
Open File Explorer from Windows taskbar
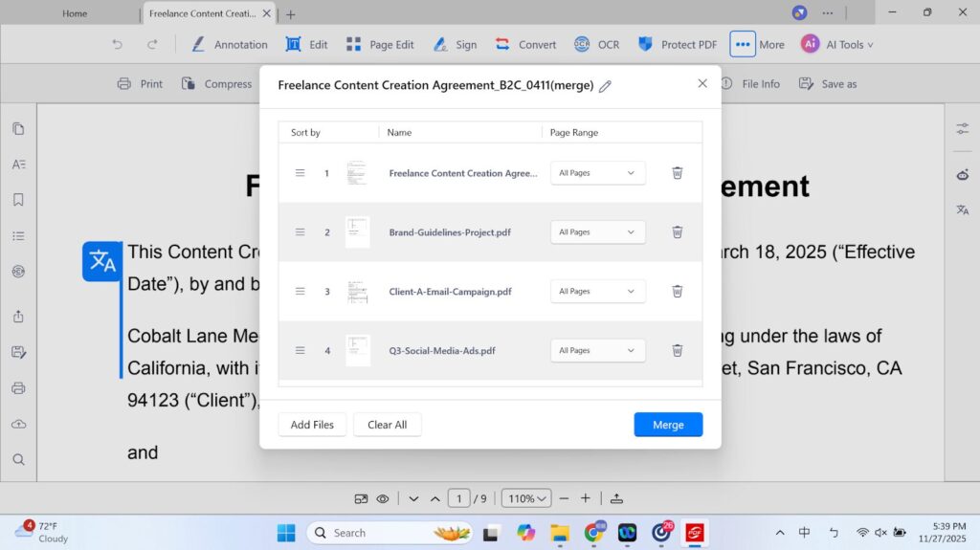(x=560, y=533)
